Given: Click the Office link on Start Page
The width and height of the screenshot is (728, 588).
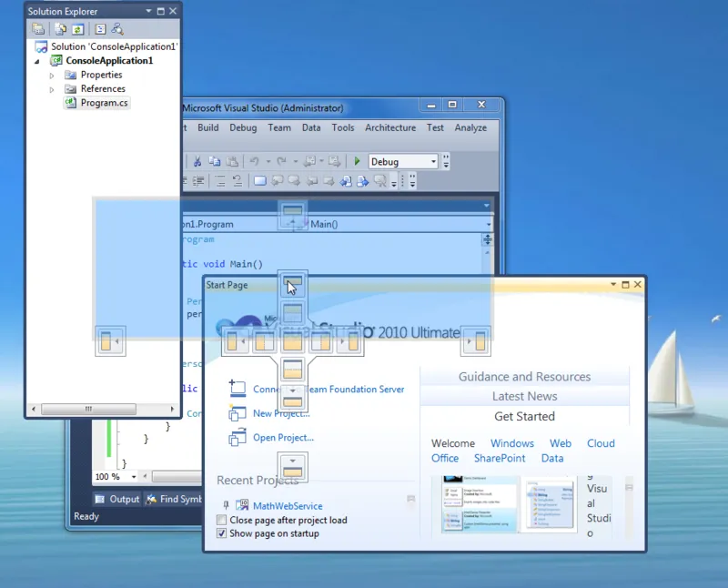Looking at the screenshot, I should tap(445, 459).
